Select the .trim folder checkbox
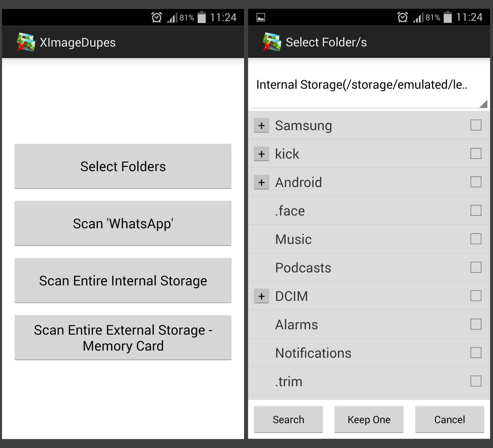This screenshot has width=493, height=448. (x=476, y=381)
